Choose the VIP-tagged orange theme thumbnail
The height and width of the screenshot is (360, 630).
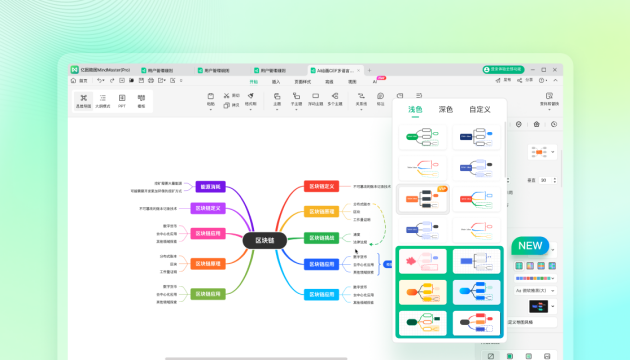(x=423, y=199)
